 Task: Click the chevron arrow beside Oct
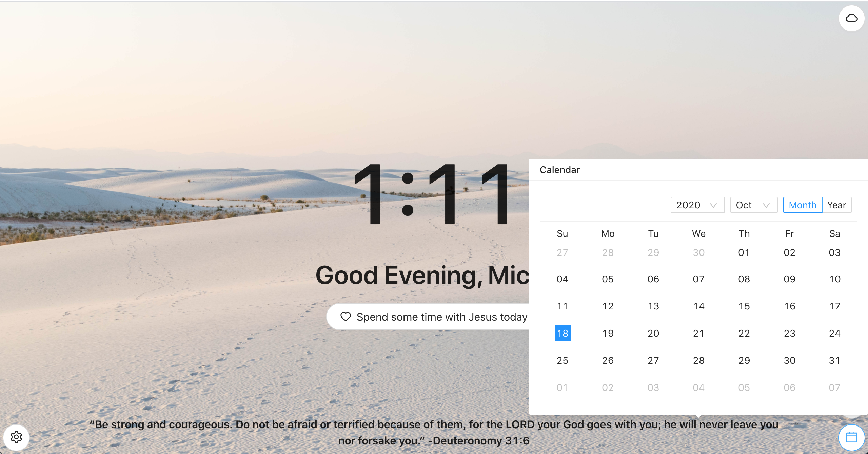pos(766,205)
